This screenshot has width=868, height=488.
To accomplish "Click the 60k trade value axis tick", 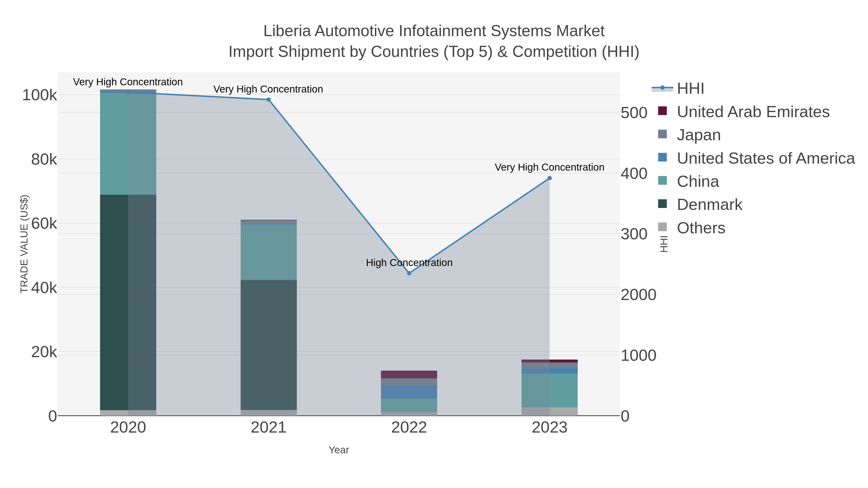I will coord(44,224).
